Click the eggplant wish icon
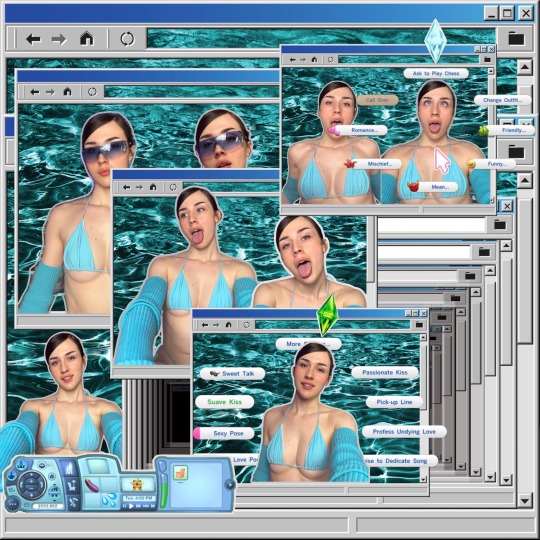This screenshot has height=540, width=540. coord(92,485)
